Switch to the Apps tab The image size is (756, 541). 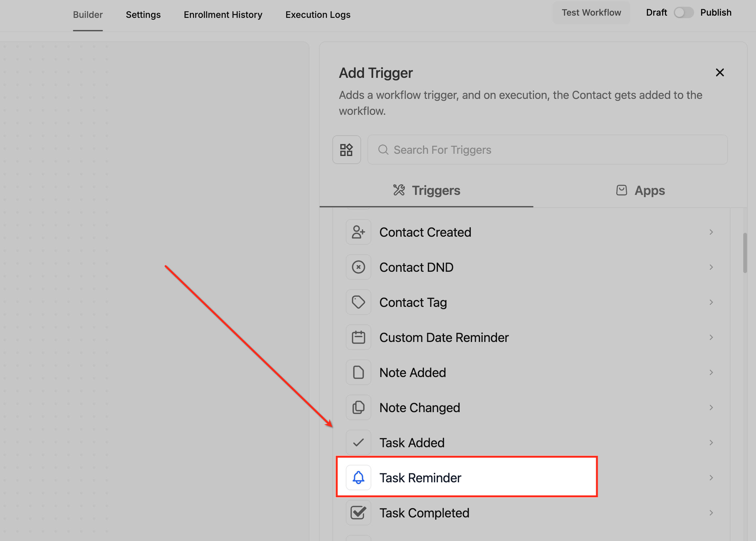click(640, 190)
